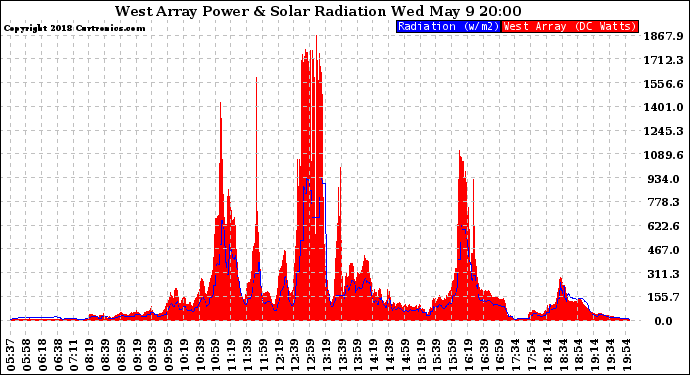Click the 13:59 time label

tap(358, 355)
